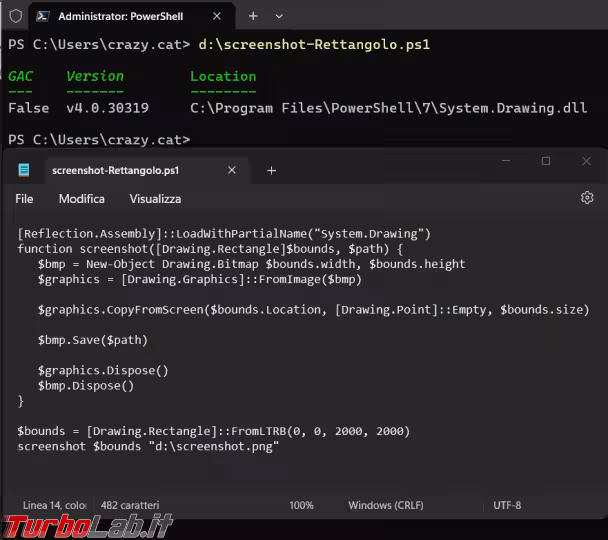Image resolution: width=608 pixels, height=540 pixels.
Task: Click the $graphics.Dispose() line
Action: (x=103, y=371)
